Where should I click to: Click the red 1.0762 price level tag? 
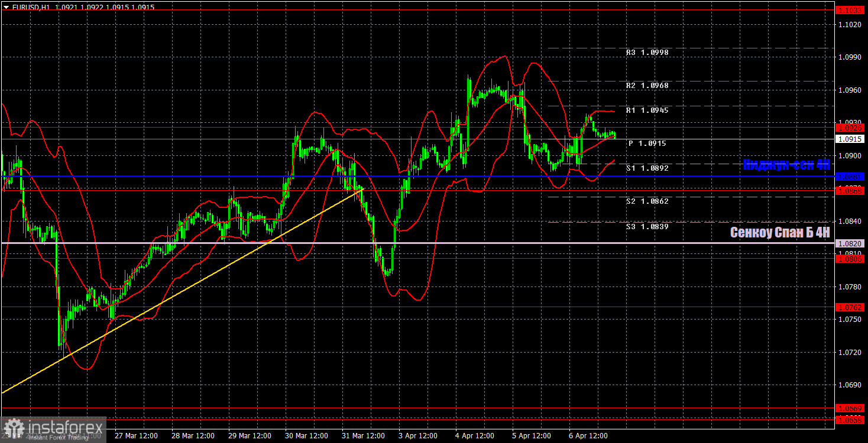(851, 307)
